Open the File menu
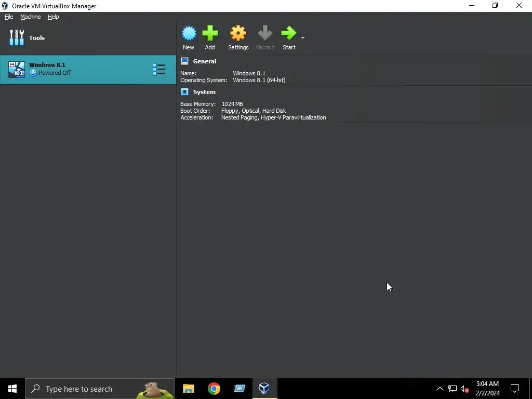Image resolution: width=532 pixels, height=399 pixels. tap(9, 17)
